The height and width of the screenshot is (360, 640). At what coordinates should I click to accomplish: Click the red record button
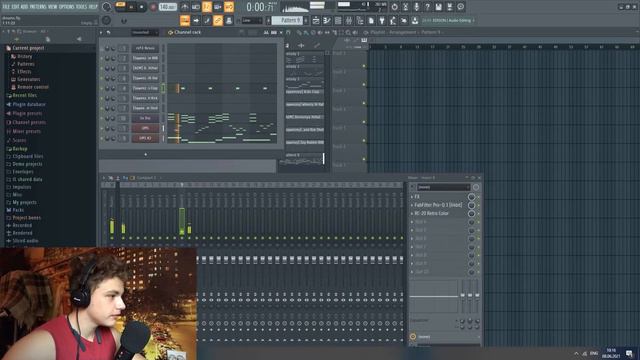point(153,7)
